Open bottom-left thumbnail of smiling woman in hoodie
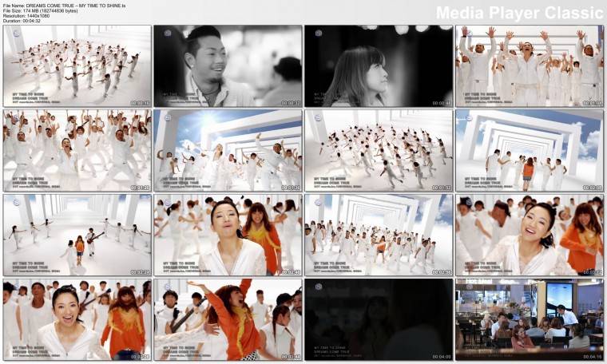 point(77,319)
